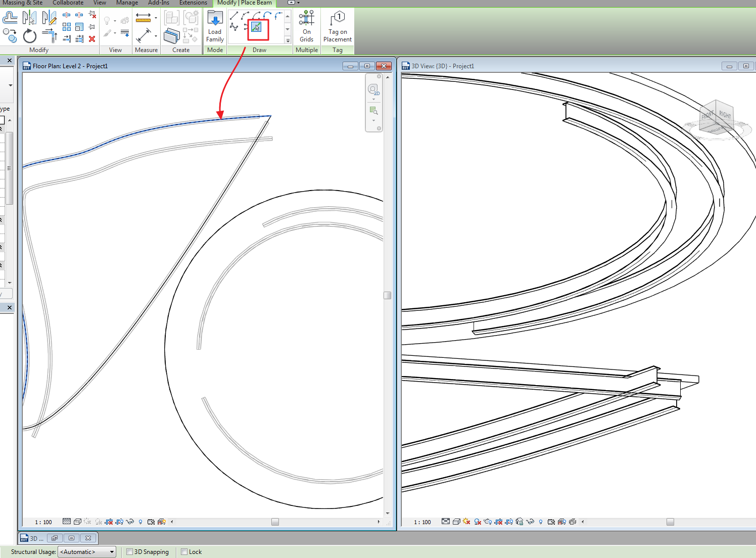Screen dimensions: 756x558
Task: Click the ribbon minimize toggle button
Action: click(292, 3)
